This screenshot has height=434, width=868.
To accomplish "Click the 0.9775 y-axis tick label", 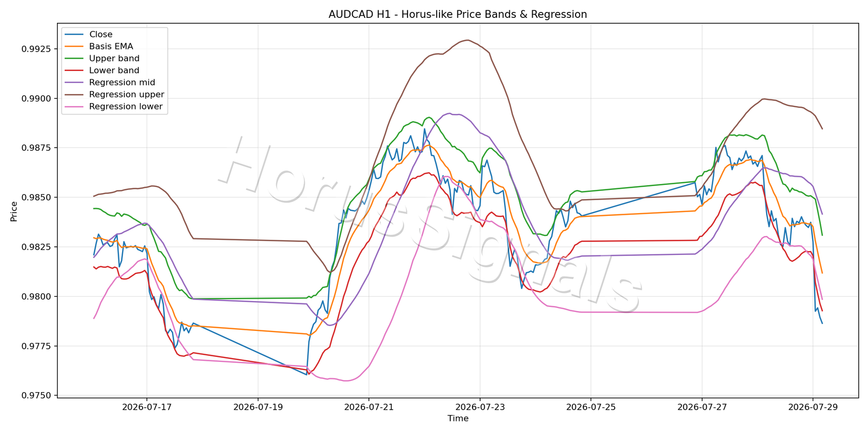I will (x=36, y=346).
